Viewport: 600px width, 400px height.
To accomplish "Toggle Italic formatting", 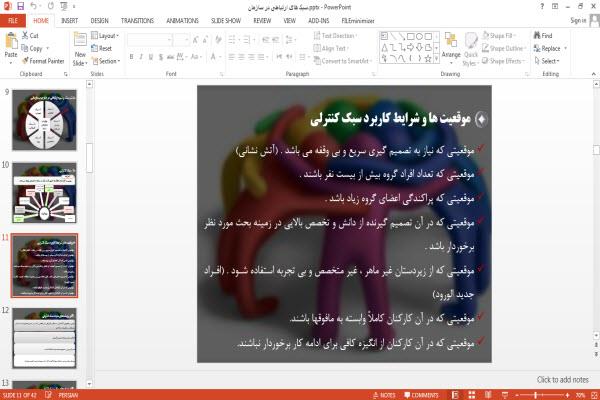I will point(141,57).
